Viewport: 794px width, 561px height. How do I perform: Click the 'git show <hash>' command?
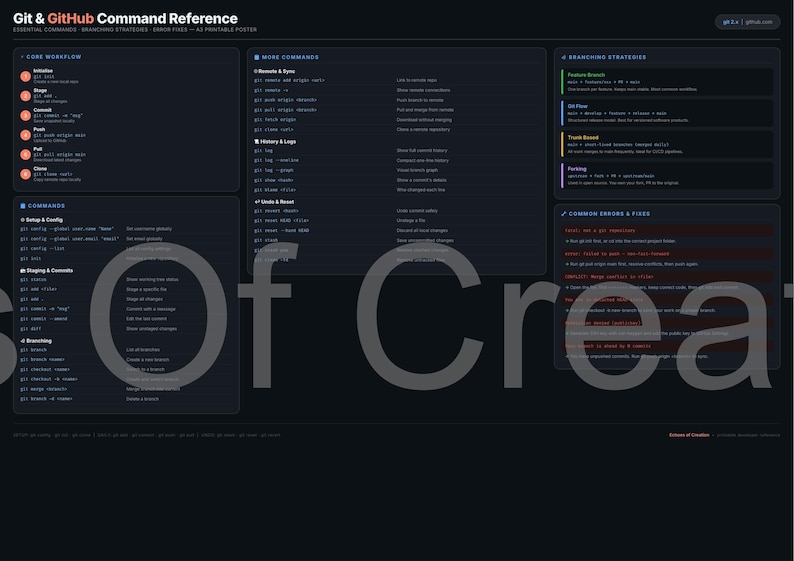274,180
